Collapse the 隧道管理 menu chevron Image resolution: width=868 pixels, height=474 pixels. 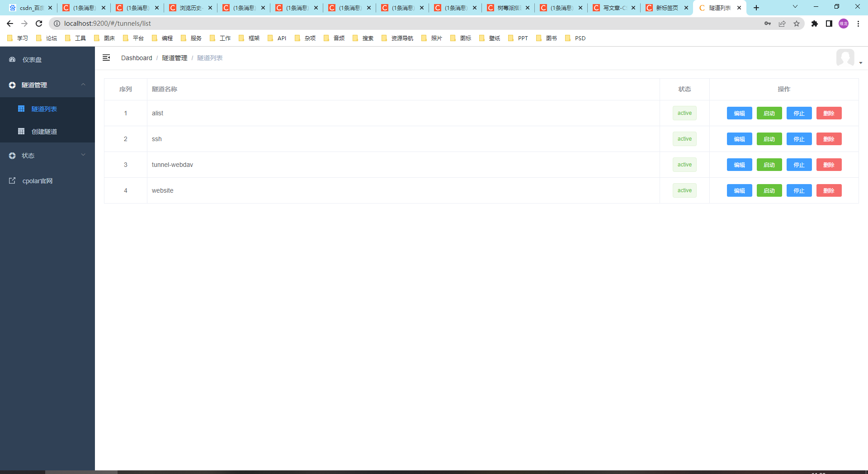(x=83, y=85)
